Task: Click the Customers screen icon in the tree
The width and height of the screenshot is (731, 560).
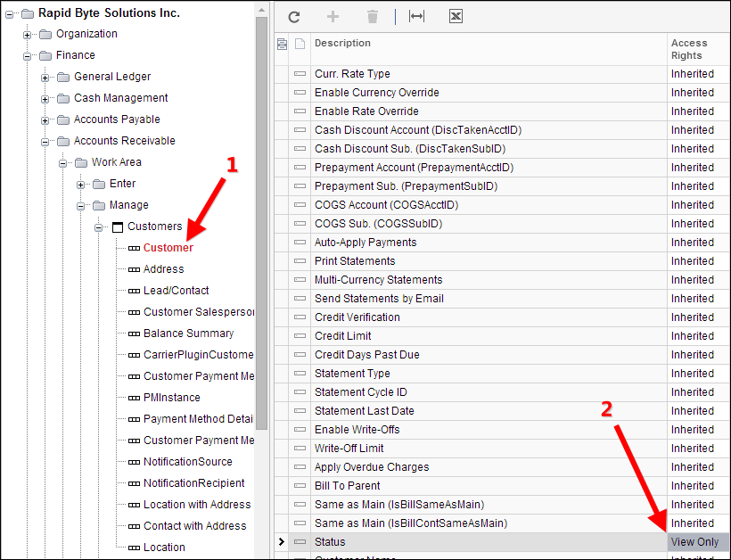Action: coord(117,226)
